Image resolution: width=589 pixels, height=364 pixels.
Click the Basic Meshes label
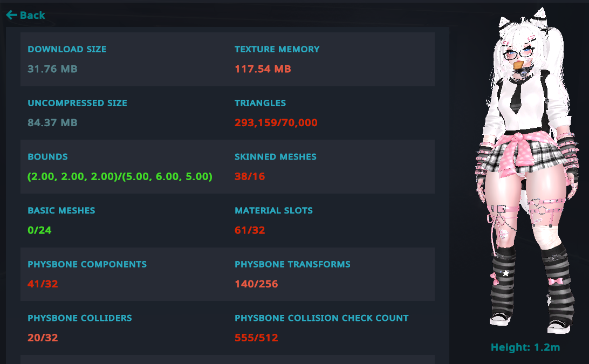pyautogui.click(x=61, y=210)
